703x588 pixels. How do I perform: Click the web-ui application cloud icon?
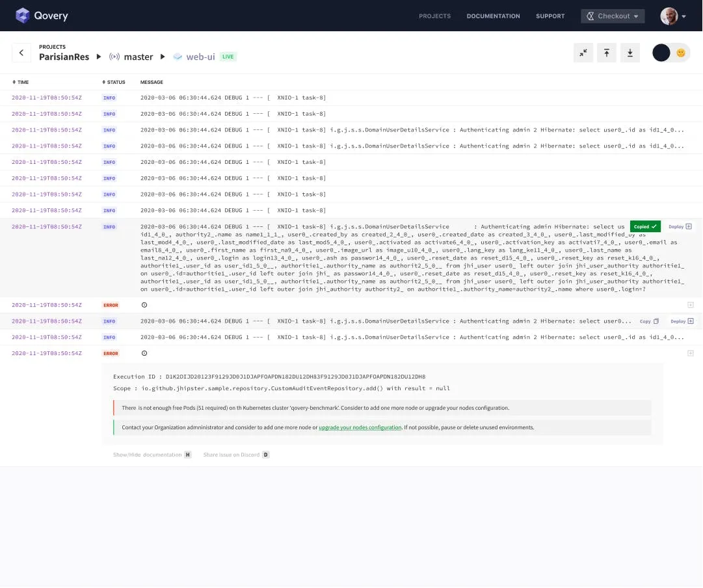pyautogui.click(x=178, y=57)
